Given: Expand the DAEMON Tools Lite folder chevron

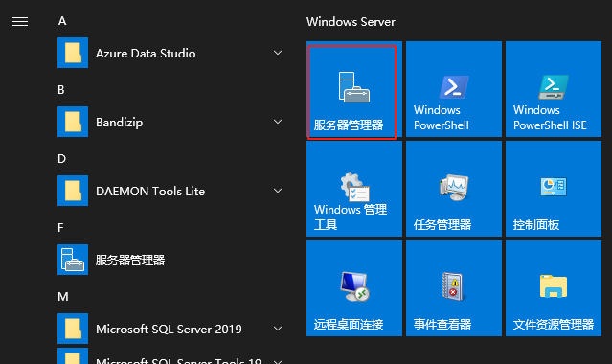Looking at the screenshot, I should point(278,191).
